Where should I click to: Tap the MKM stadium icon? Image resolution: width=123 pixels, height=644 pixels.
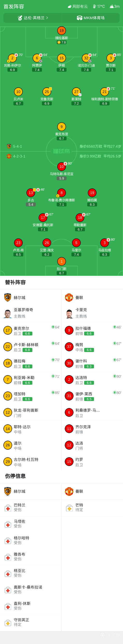tap(79, 18)
